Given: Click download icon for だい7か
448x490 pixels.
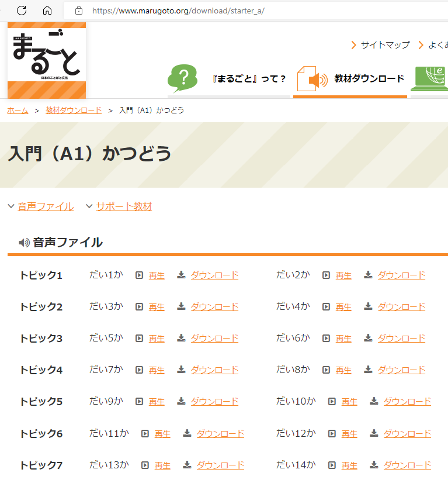Looking at the screenshot, I should click(181, 370).
